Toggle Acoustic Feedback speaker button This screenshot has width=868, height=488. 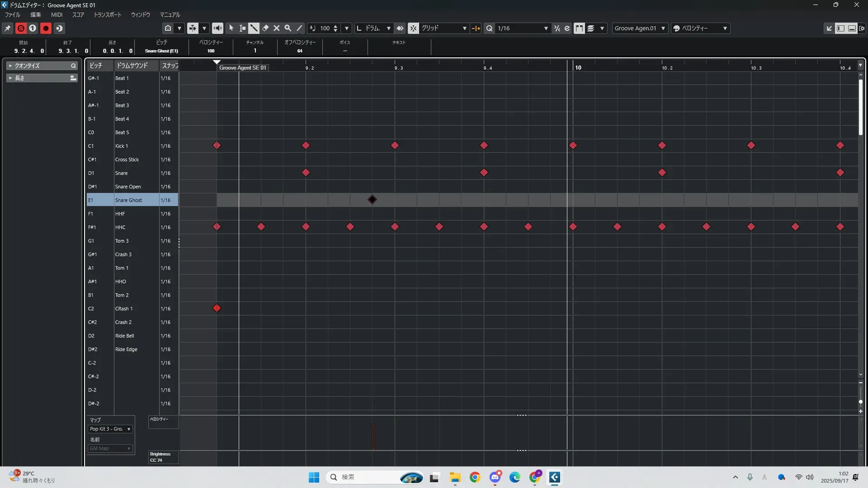217,28
